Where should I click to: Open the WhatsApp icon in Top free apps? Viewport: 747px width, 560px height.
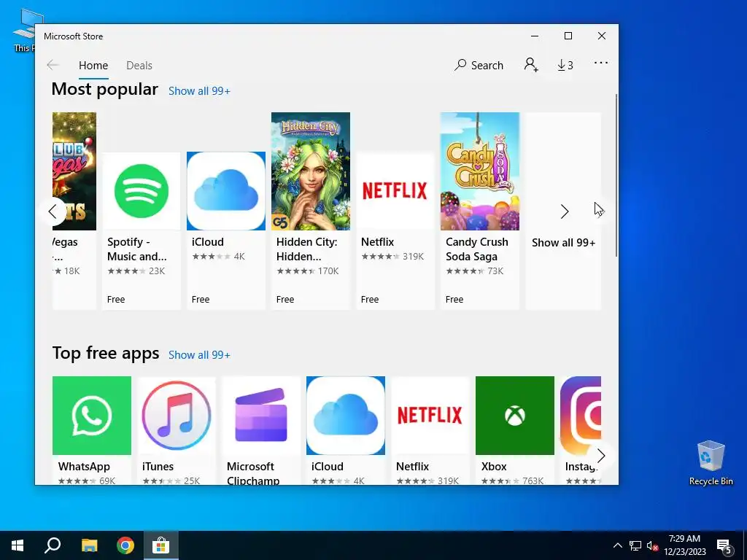click(x=91, y=415)
